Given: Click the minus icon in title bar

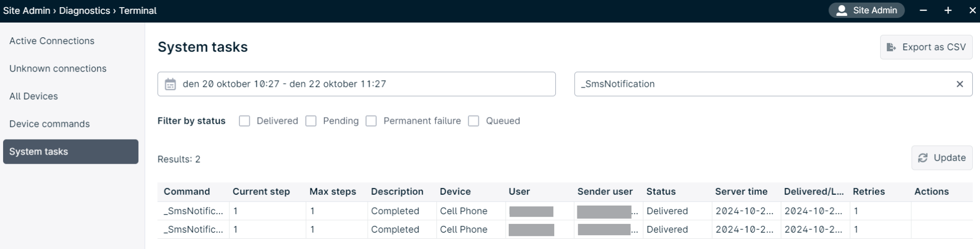Looking at the screenshot, I should pyautogui.click(x=923, y=10).
